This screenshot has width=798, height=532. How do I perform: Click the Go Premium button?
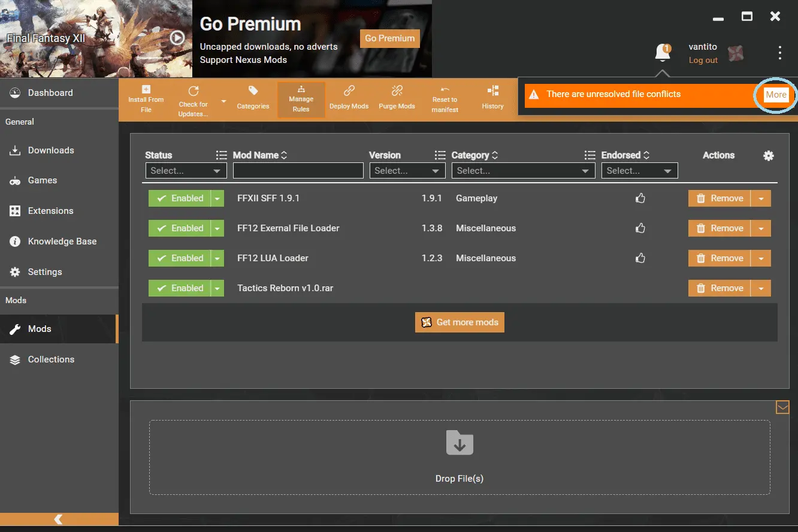(390, 38)
